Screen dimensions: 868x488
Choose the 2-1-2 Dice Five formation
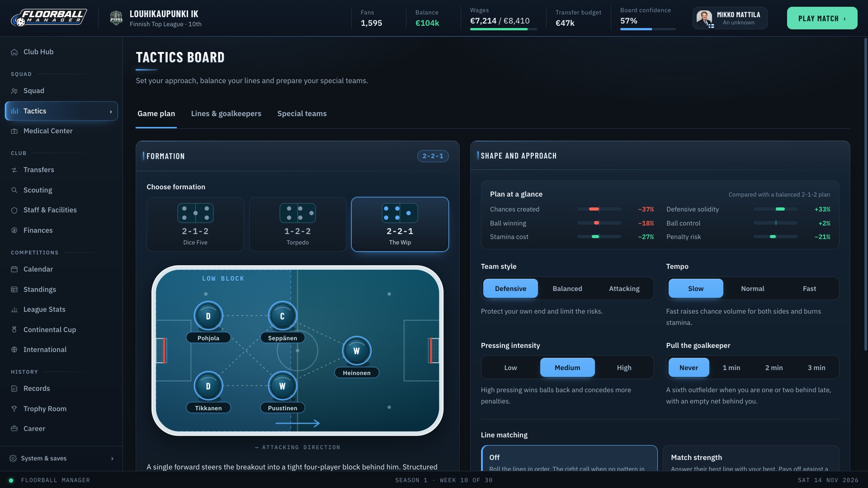(x=195, y=224)
